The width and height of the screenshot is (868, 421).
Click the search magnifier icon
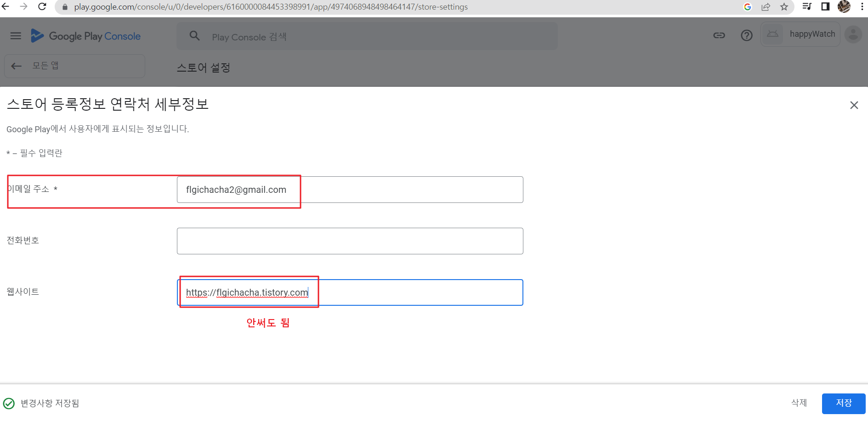195,36
